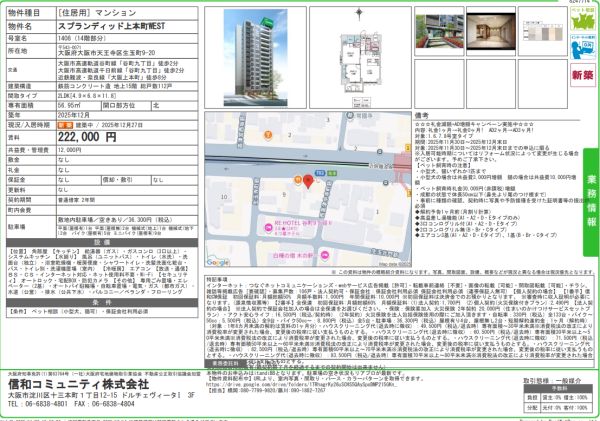Select the 賃料 label cell
The width and height of the screenshot is (600, 421).
tap(31, 137)
